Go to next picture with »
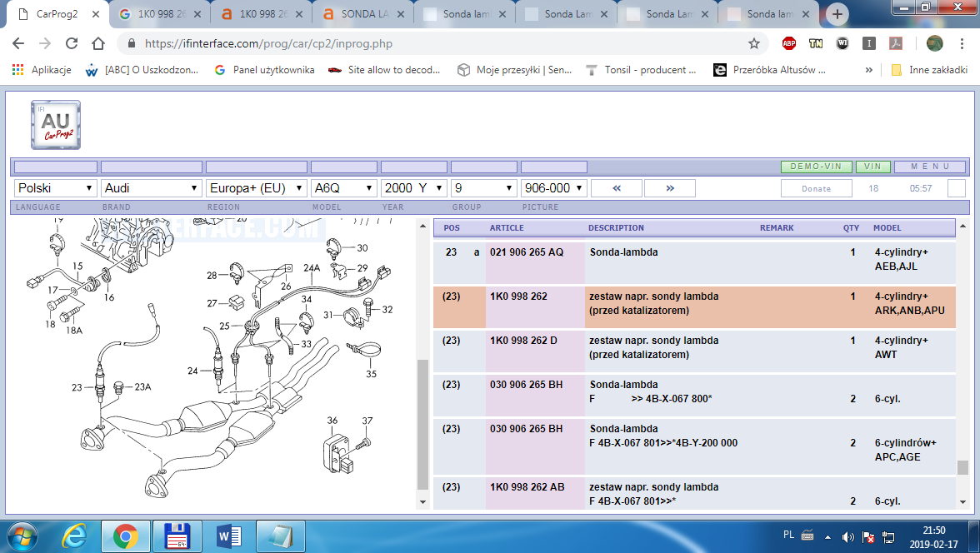980x553 pixels. 670,188
